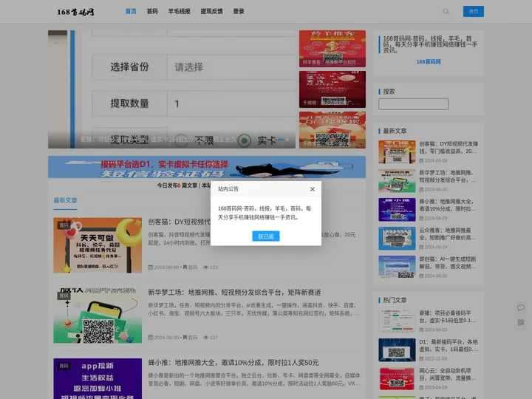Open sidebar latest post 创客猫：DY短视频代发

pyautogui.click(x=449, y=147)
